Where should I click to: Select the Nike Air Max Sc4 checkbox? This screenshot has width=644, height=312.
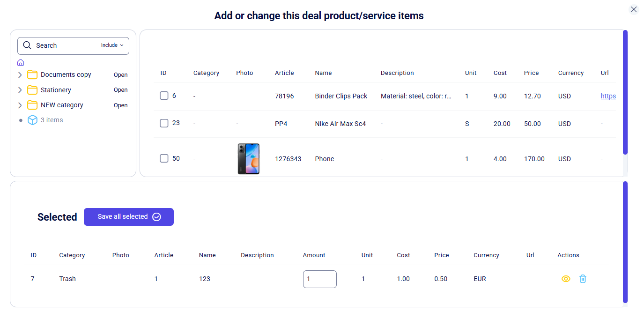[x=164, y=123]
